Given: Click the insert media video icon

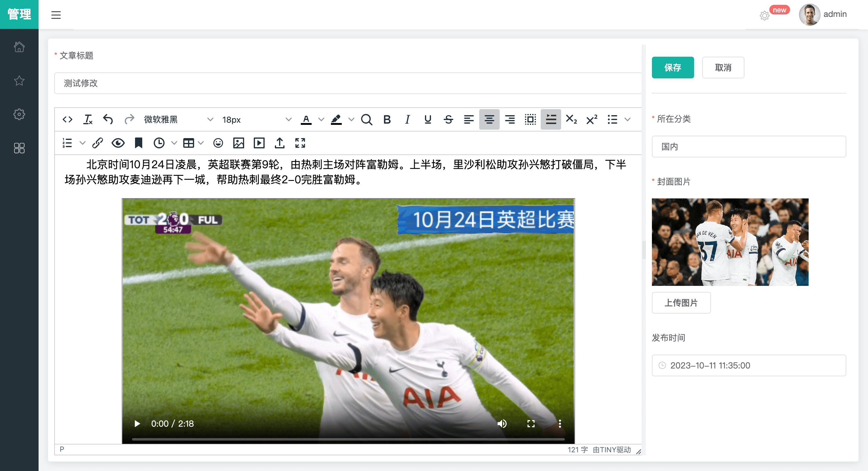Looking at the screenshot, I should (259, 143).
